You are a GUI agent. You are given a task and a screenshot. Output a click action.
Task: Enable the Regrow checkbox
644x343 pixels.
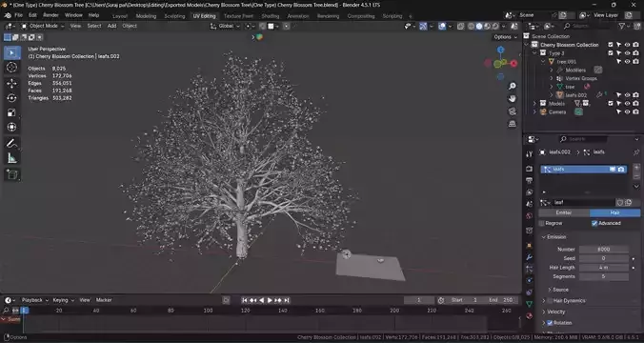tap(541, 224)
